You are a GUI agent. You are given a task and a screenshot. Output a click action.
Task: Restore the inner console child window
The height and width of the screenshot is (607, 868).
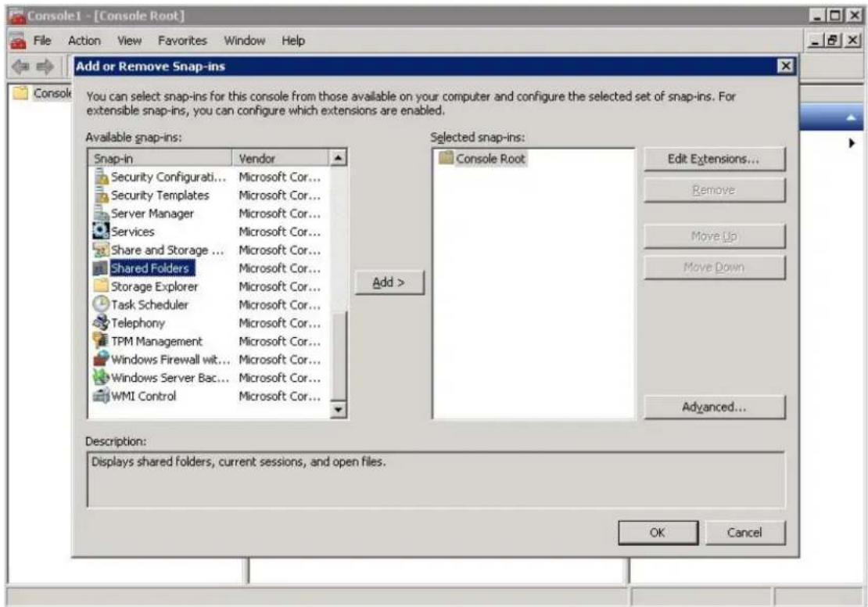(833, 41)
